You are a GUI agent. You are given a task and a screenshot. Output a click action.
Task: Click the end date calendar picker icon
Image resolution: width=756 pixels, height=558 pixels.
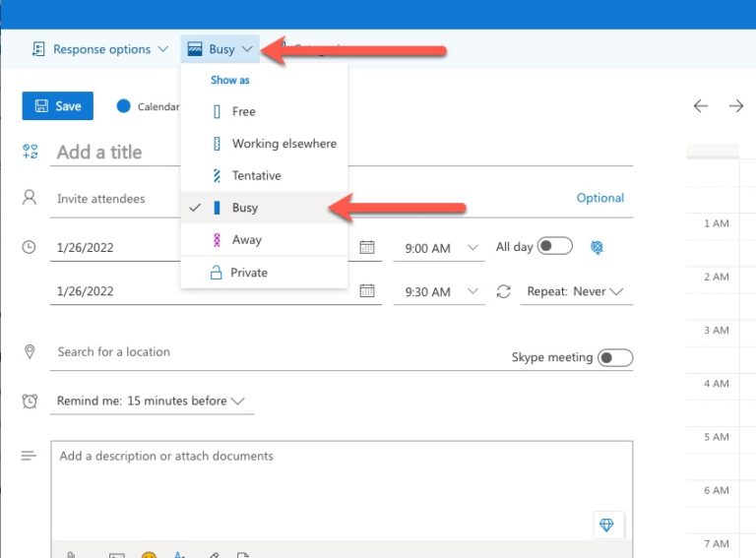(x=367, y=291)
